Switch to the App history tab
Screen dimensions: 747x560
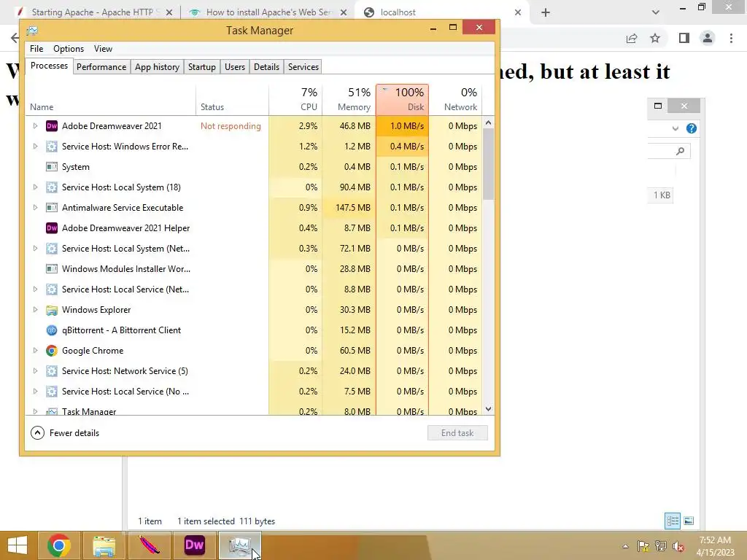click(157, 67)
